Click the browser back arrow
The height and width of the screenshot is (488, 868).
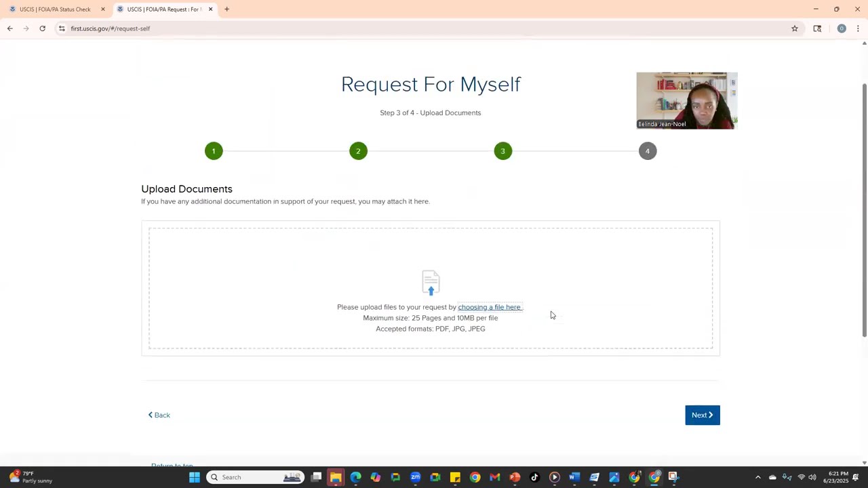[x=9, y=28]
